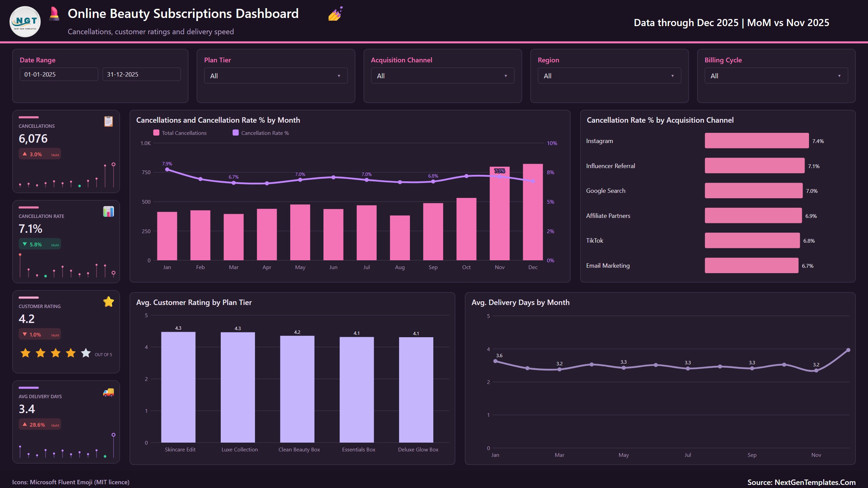Click the Skincare Edit rating bar
Image resolution: width=868 pixels, height=488 pixels.
click(x=178, y=387)
